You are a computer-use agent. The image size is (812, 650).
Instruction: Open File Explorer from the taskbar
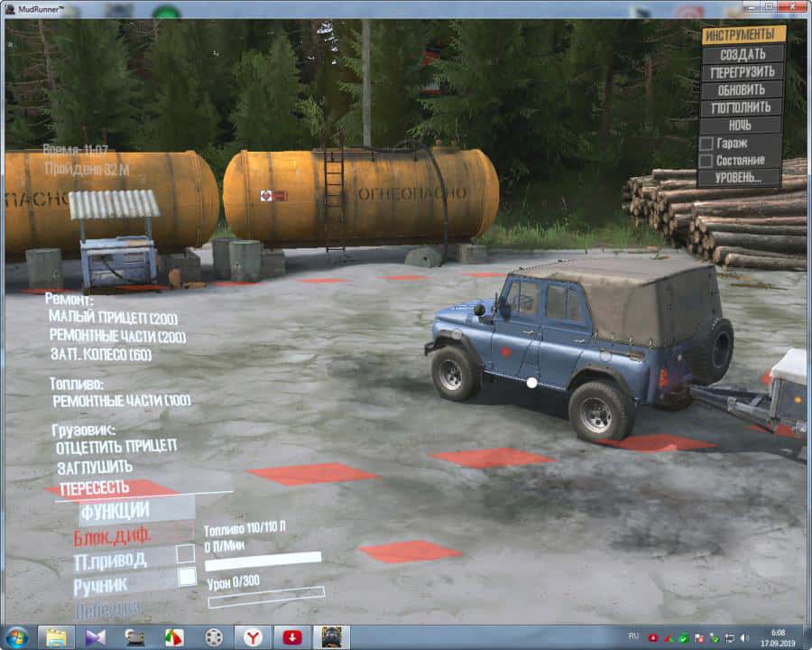click(56, 636)
